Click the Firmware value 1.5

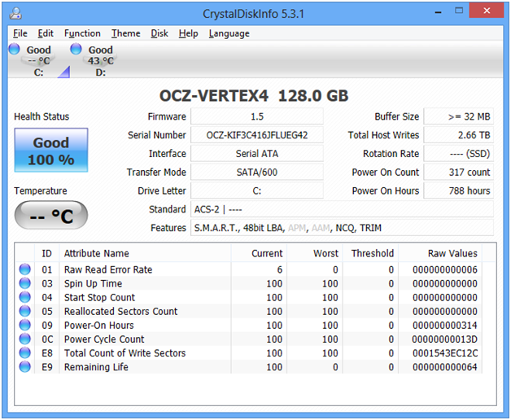257,116
